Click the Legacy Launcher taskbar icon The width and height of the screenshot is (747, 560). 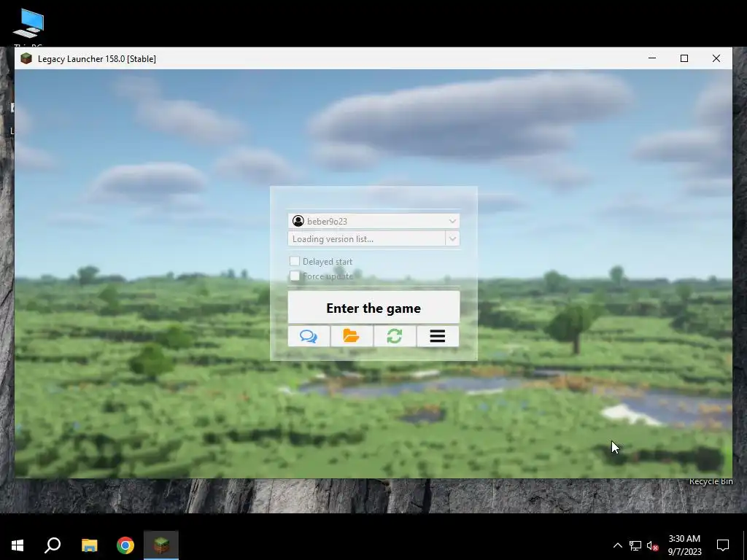tap(161, 545)
